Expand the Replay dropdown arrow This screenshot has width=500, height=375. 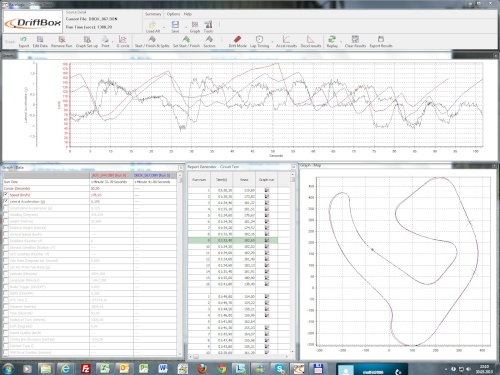(x=341, y=42)
